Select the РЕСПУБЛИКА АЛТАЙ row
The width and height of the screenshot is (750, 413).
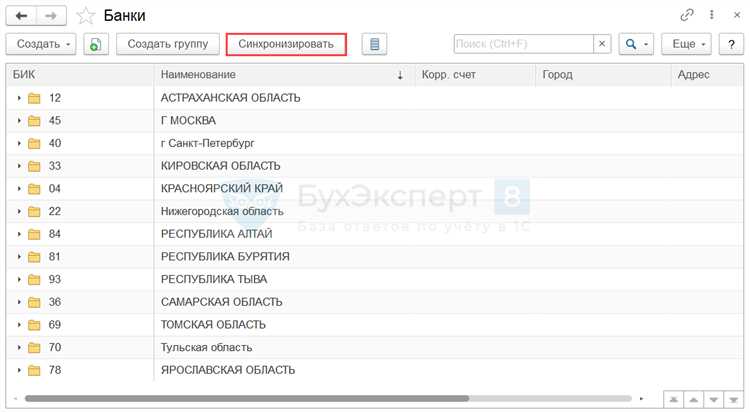click(x=375, y=234)
